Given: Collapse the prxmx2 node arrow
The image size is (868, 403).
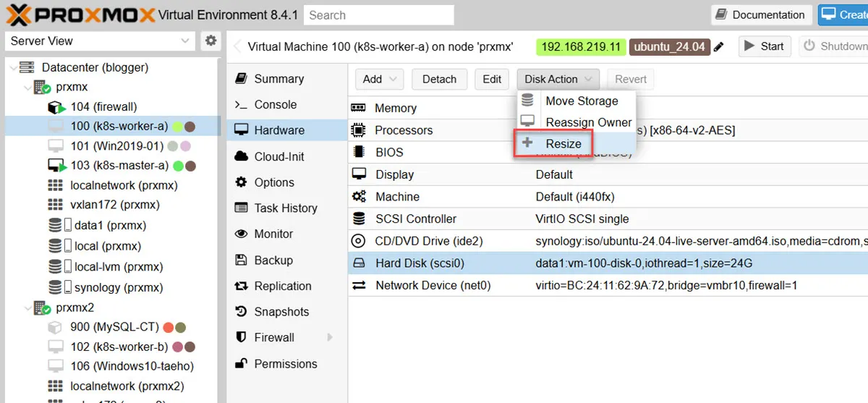Looking at the screenshot, I should point(27,308).
